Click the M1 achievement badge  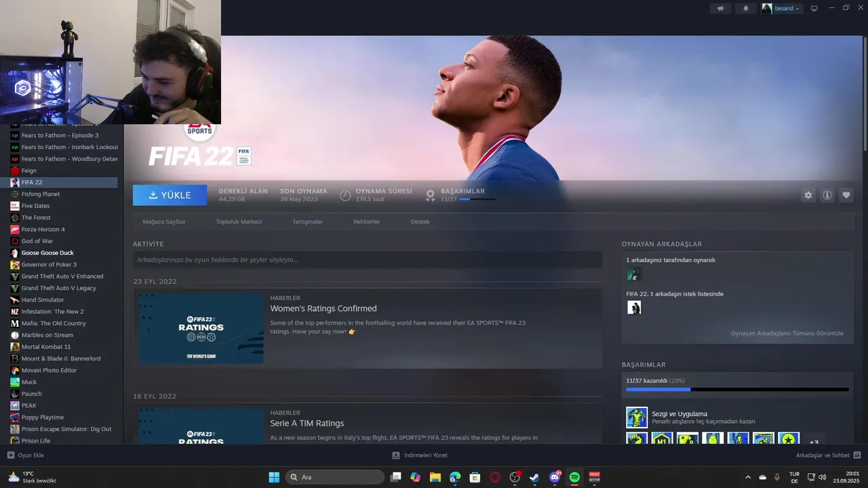[662, 439]
